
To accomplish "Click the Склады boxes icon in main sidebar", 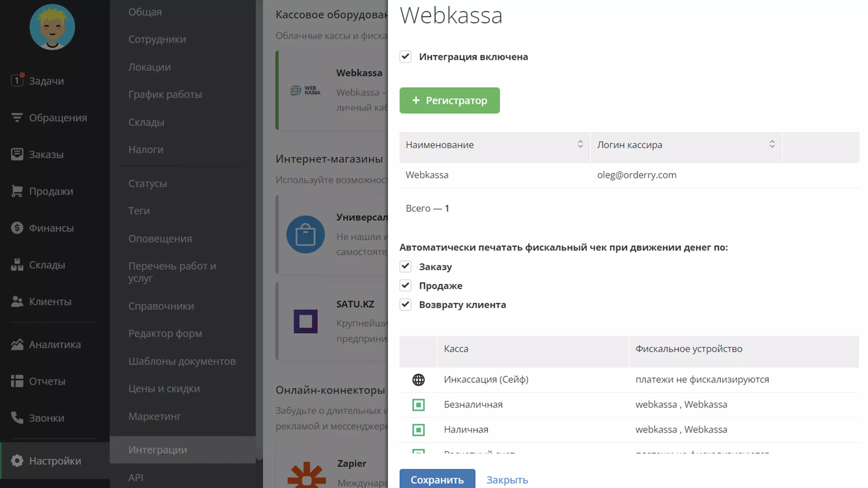I will pos(17,265).
